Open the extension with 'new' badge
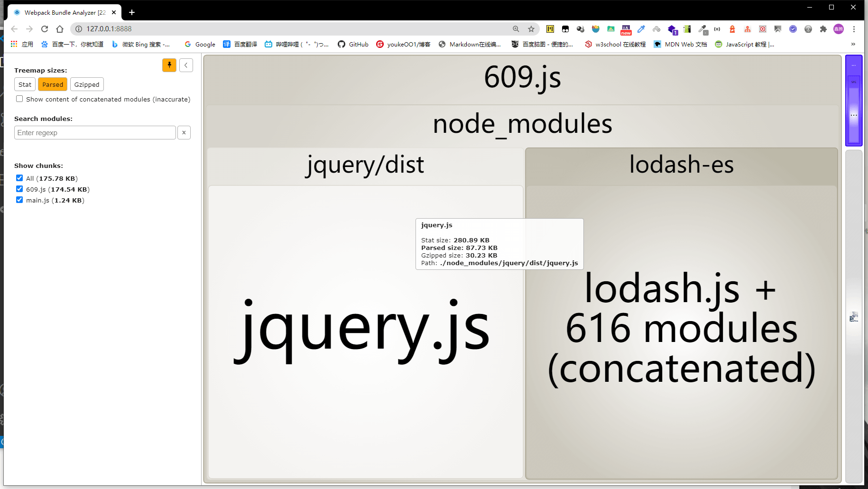This screenshot has width=868, height=489. pos(626,29)
